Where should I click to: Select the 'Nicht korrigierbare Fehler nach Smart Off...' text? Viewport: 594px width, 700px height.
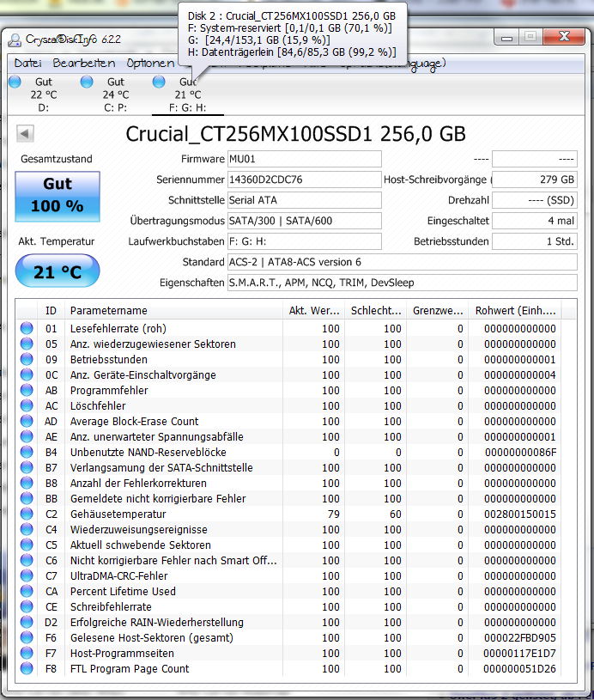point(173,560)
